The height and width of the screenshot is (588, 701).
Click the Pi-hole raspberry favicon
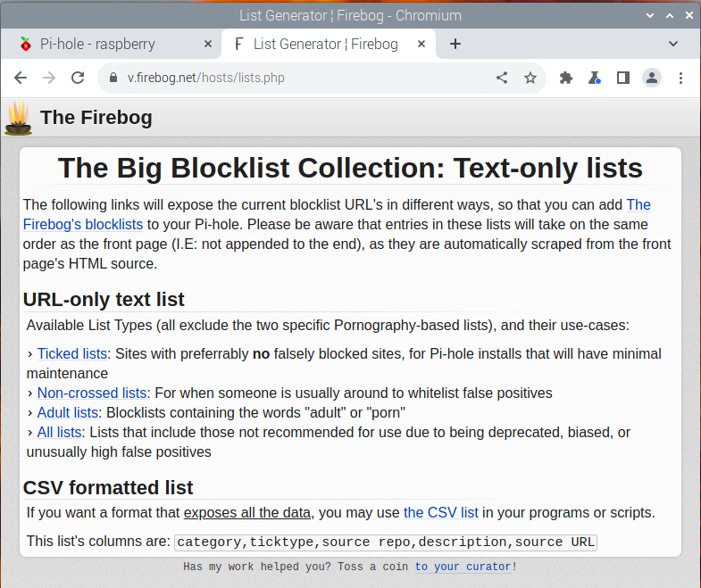pos(26,44)
